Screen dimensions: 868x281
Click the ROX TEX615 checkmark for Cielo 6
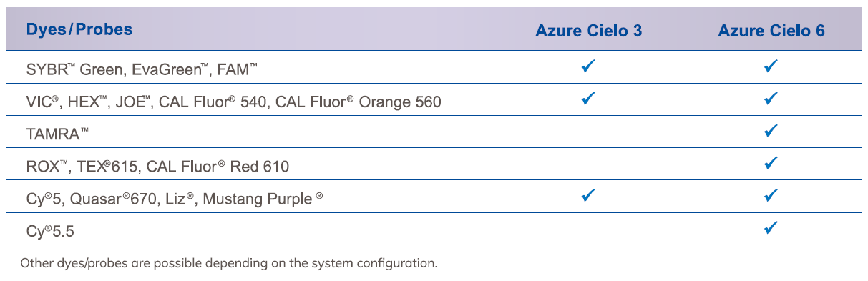coord(771,163)
